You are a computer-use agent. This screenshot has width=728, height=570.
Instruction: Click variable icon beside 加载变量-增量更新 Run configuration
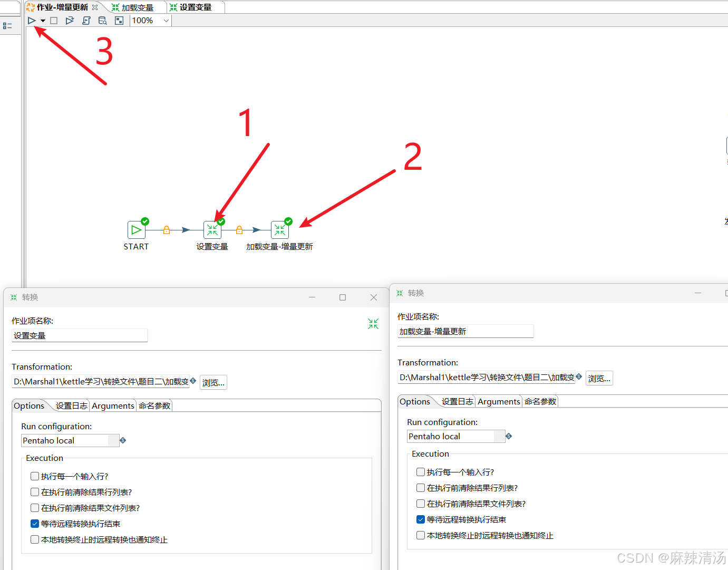(509, 436)
